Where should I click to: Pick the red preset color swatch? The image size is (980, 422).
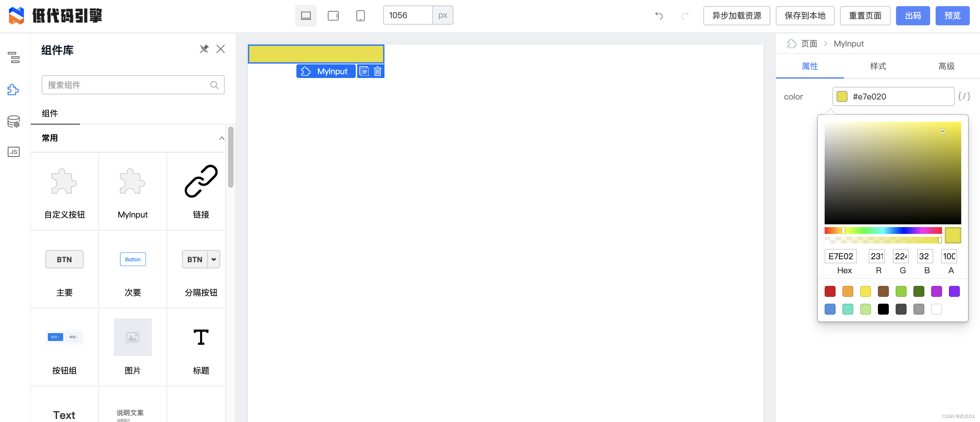tap(830, 291)
